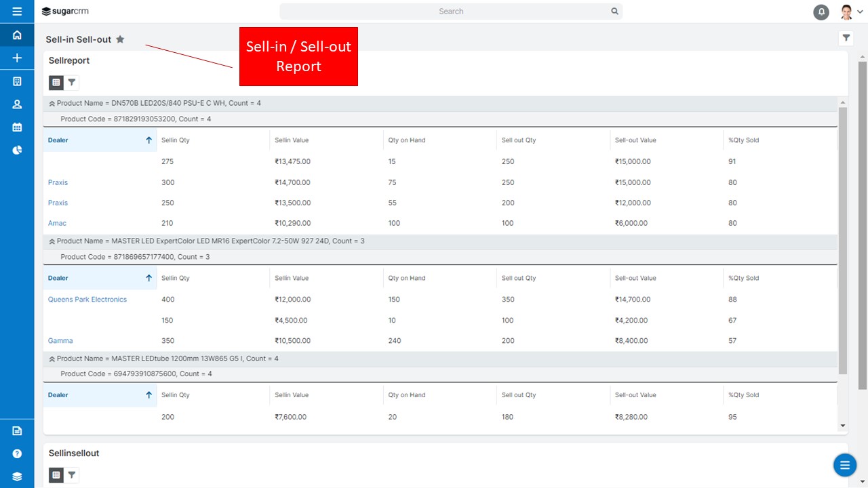Screen dimensions: 868x488
Task: Sort by Dealer in the ExpertColor table
Action: point(100,278)
